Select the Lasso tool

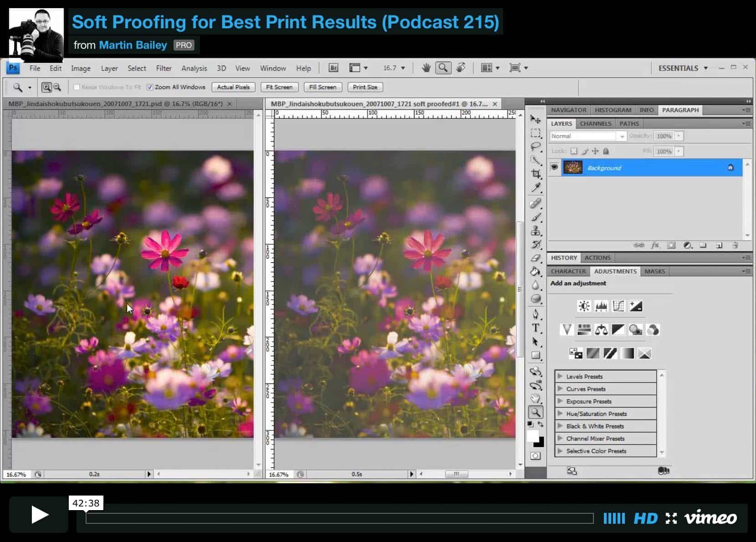pyautogui.click(x=536, y=147)
